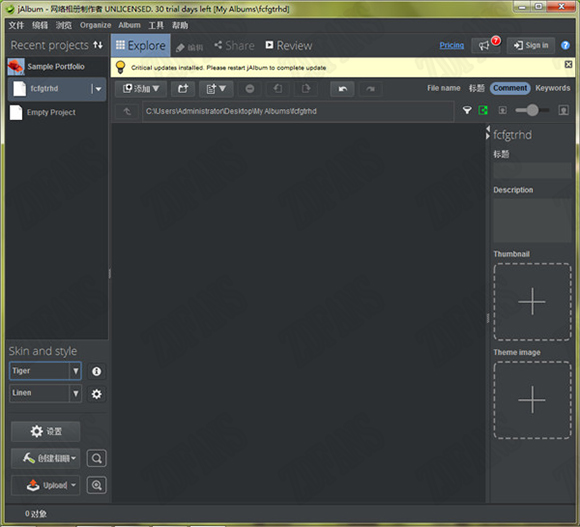Click the exclude (minus circle) toolbar icon
The image size is (580, 527).
(250, 89)
